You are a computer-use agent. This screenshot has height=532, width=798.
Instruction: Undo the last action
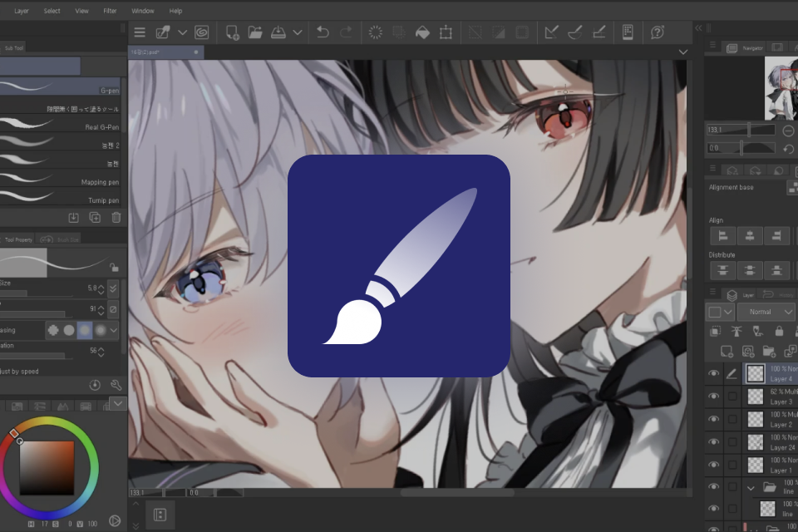pyautogui.click(x=323, y=32)
